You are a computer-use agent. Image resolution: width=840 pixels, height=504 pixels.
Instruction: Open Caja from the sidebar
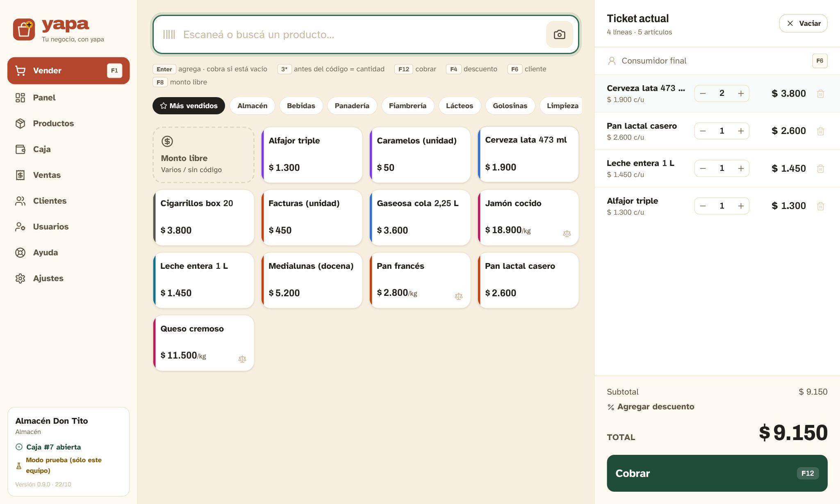click(x=68, y=149)
